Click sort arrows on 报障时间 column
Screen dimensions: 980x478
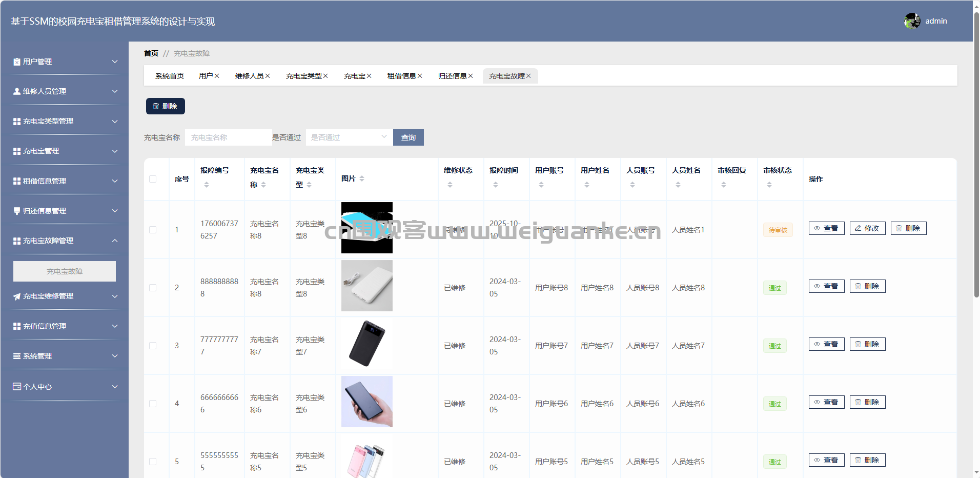click(x=496, y=185)
